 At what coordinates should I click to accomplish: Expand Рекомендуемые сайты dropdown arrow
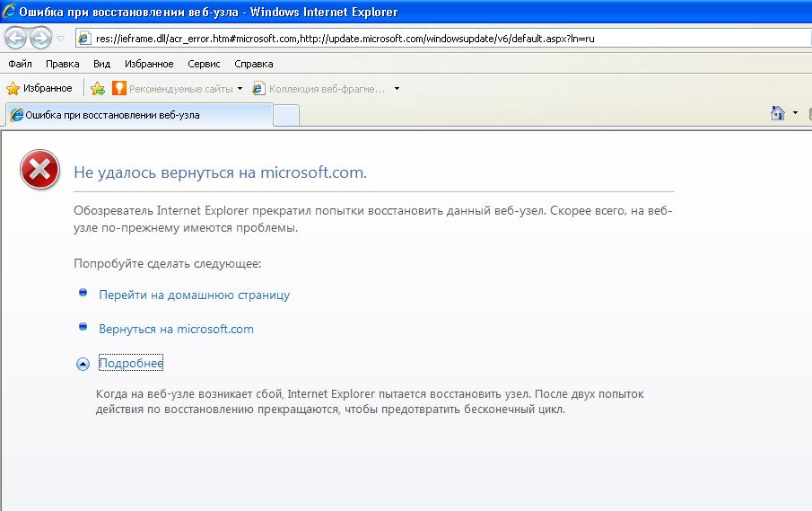click(x=240, y=89)
